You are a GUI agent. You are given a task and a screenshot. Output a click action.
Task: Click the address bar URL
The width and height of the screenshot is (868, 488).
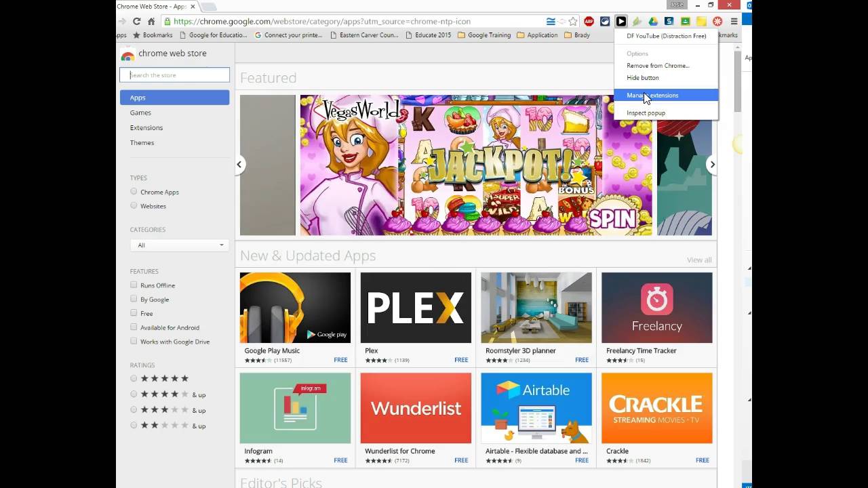tap(322, 21)
